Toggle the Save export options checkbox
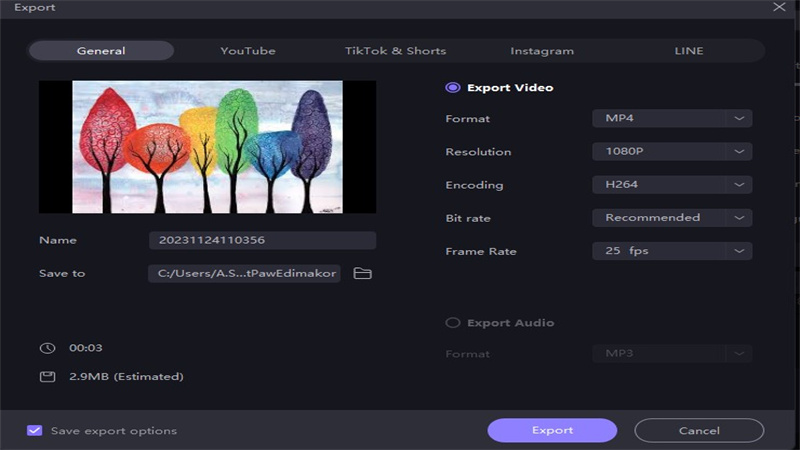Image resolution: width=800 pixels, height=450 pixels. click(35, 431)
